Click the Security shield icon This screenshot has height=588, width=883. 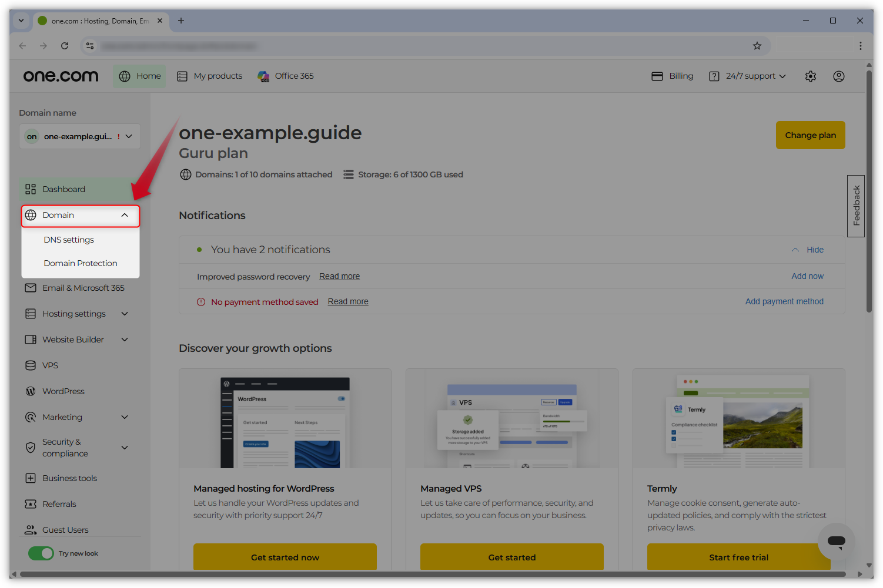click(31, 448)
